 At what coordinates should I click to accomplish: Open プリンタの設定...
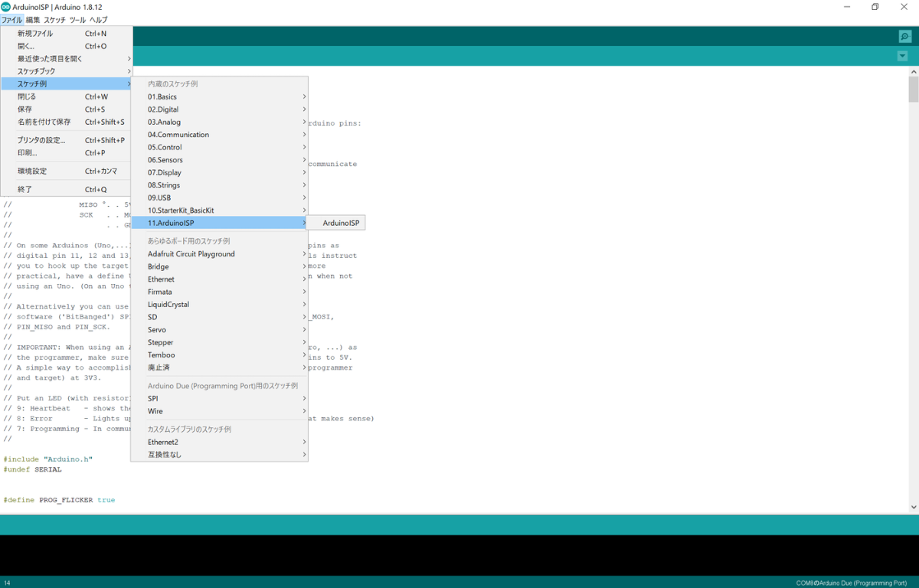pyautogui.click(x=67, y=140)
